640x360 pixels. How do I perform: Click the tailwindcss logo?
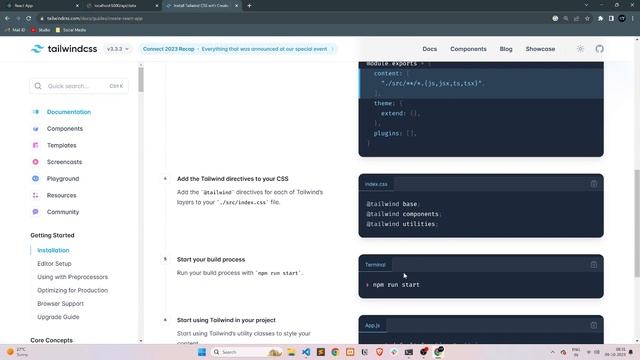[x=64, y=49]
